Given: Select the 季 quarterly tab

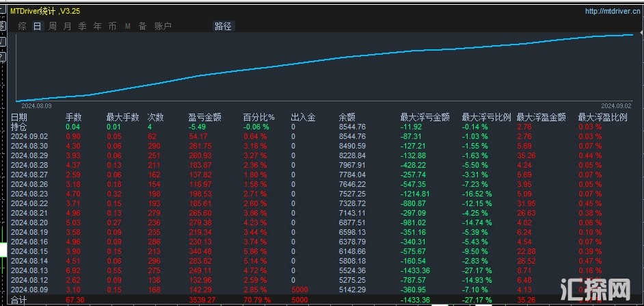Looking at the screenshot, I should pyautogui.click(x=82, y=27).
